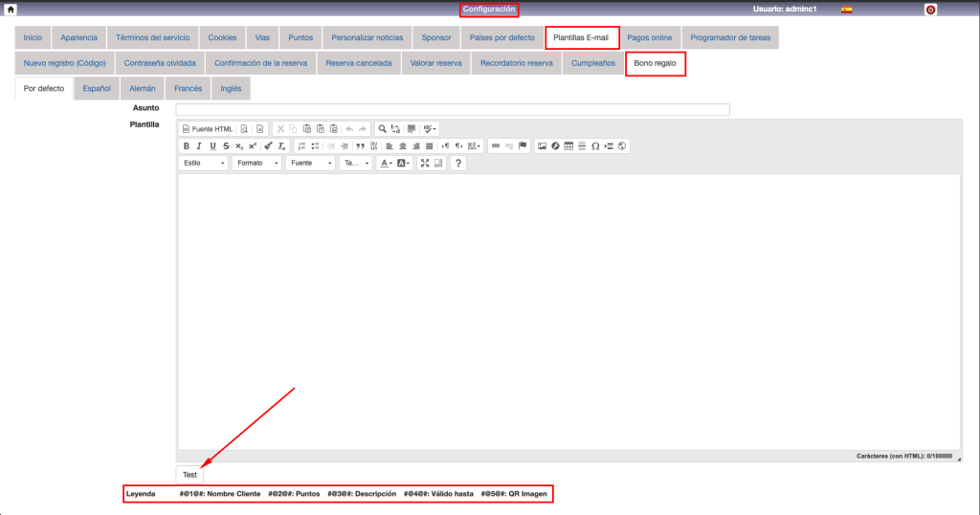Click the Asunto subject input field
This screenshot has height=515, width=980.
(453, 109)
